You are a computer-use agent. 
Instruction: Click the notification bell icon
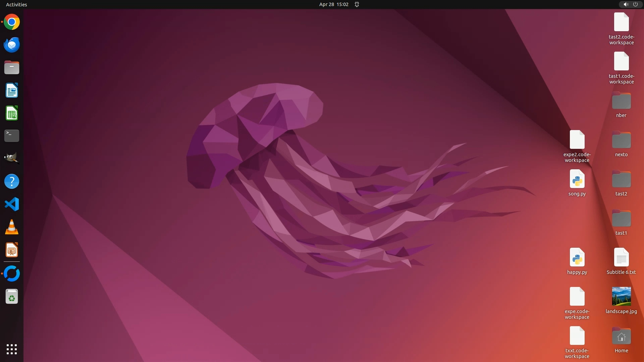tap(357, 4)
